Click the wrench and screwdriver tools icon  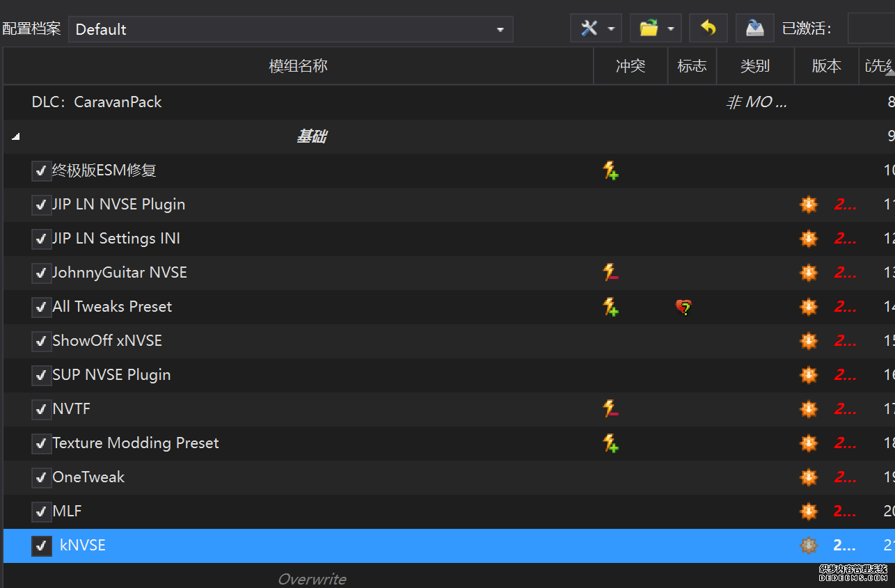pos(589,29)
